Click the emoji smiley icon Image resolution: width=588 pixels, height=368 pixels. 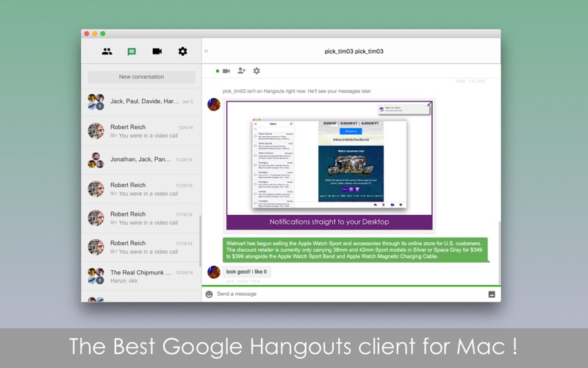point(209,294)
